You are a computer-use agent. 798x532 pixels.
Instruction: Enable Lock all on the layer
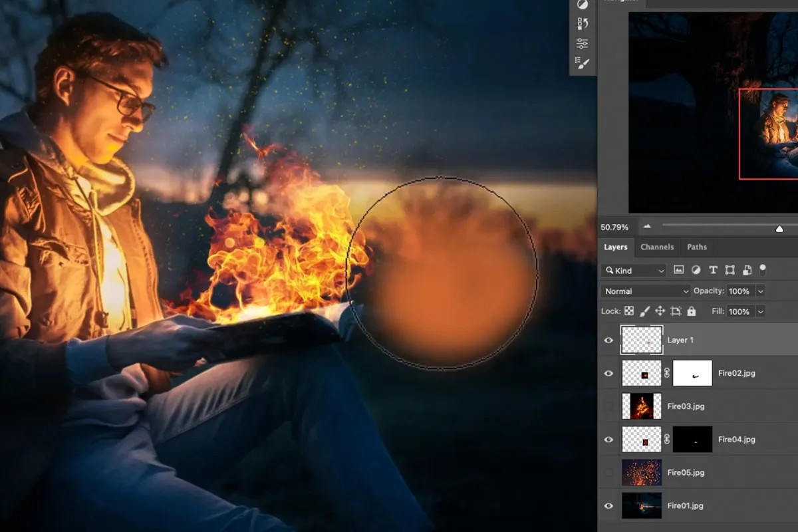pos(692,311)
